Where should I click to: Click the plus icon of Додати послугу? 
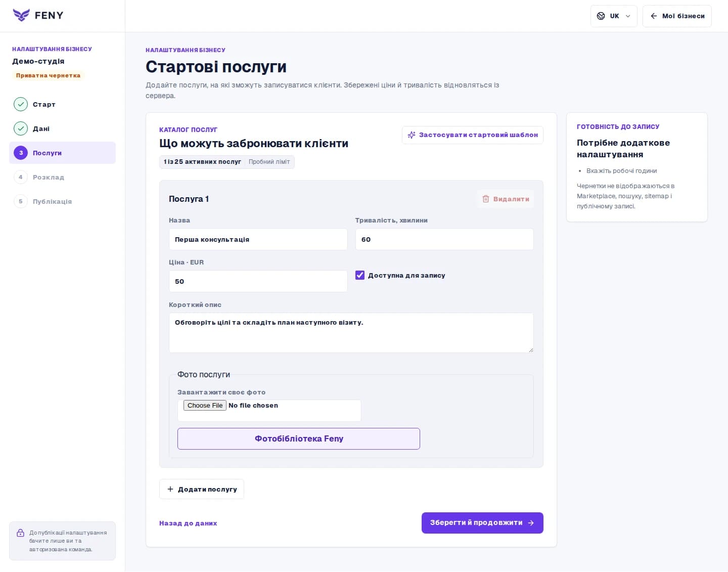[170, 489]
